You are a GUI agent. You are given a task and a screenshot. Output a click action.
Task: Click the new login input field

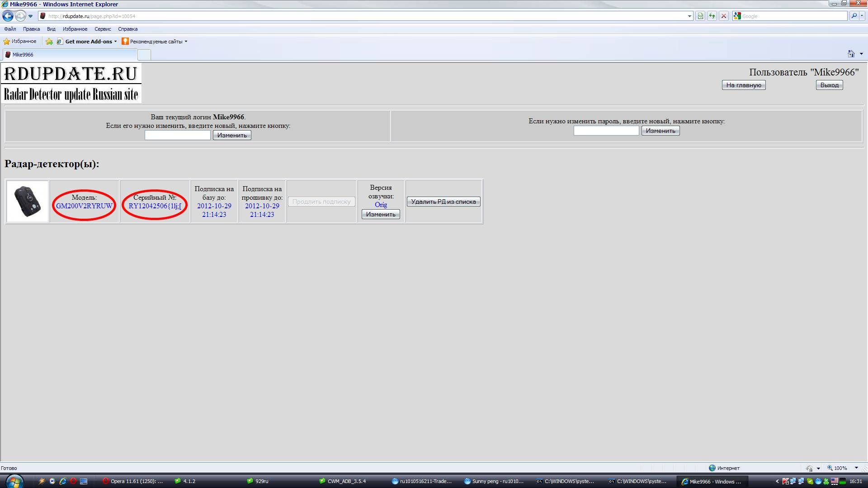[178, 135]
